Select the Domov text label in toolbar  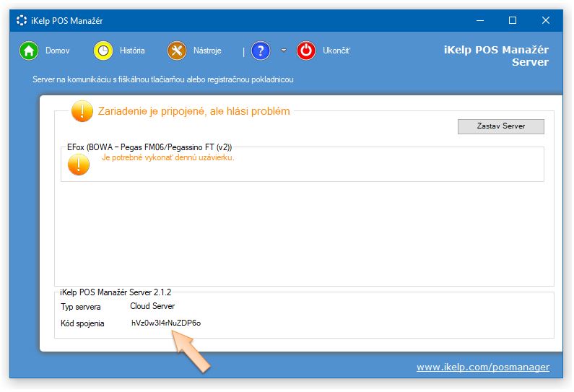click(57, 51)
